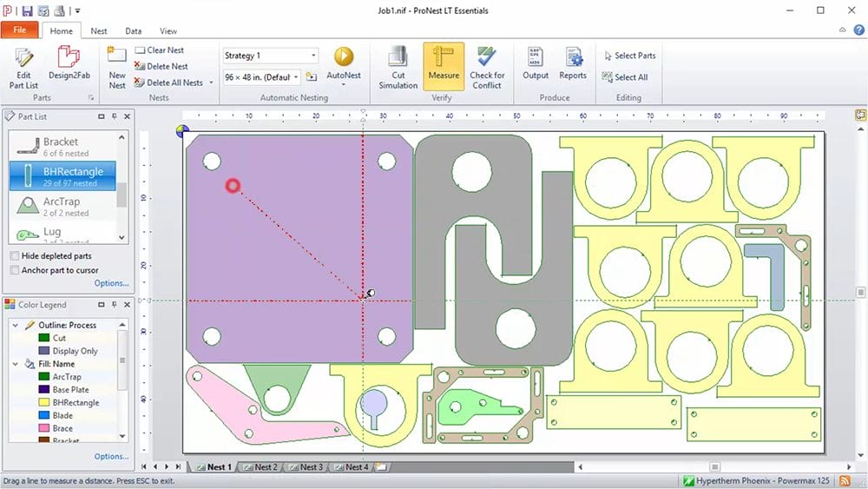The width and height of the screenshot is (868, 489).
Task: Click the Output icon
Action: click(536, 65)
